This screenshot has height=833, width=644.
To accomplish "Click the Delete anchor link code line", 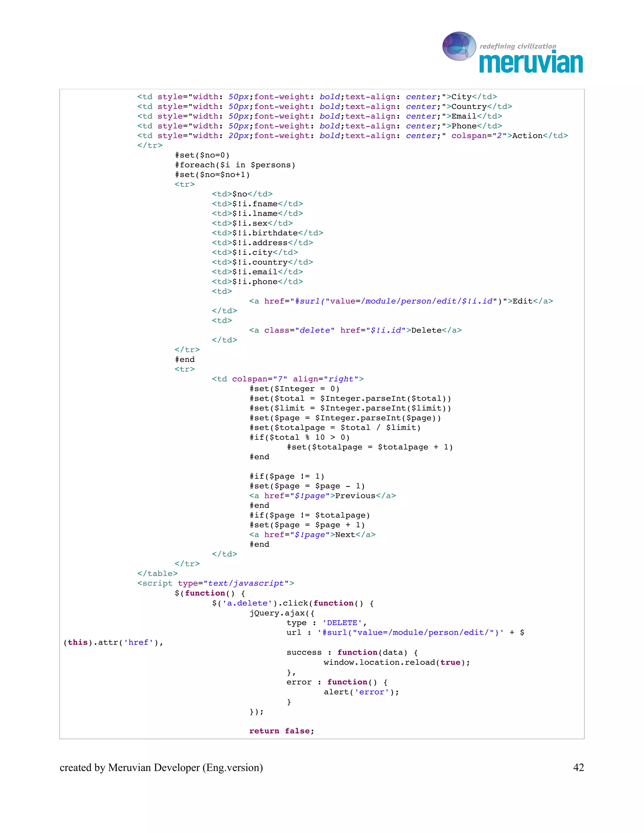I will pos(355,330).
